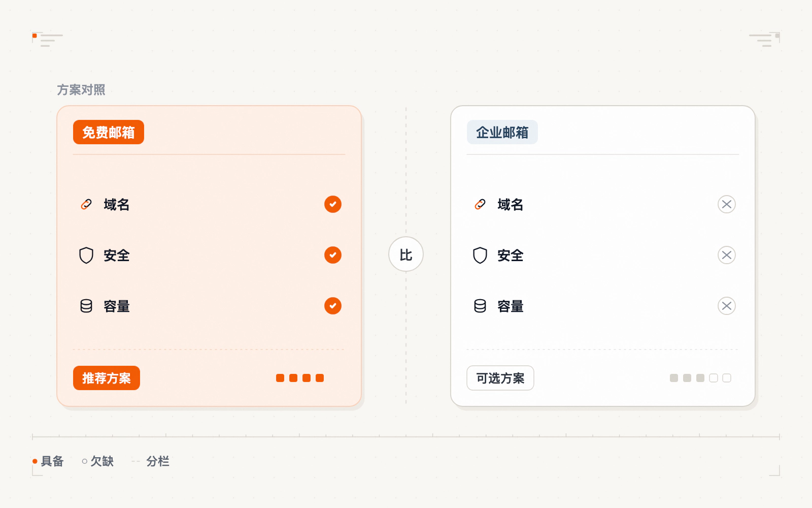Select the 免费邮箱 header tag
The image size is (812, 508).
109,132
